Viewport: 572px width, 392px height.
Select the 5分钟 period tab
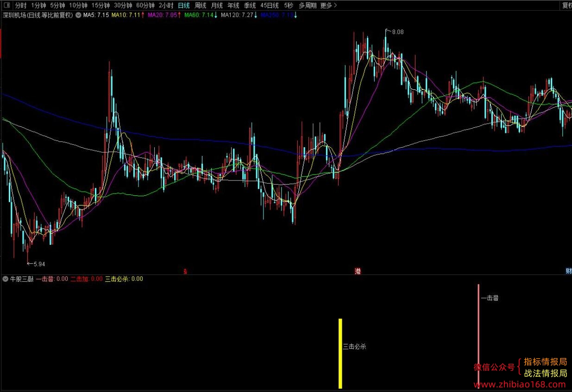point(57,6)
